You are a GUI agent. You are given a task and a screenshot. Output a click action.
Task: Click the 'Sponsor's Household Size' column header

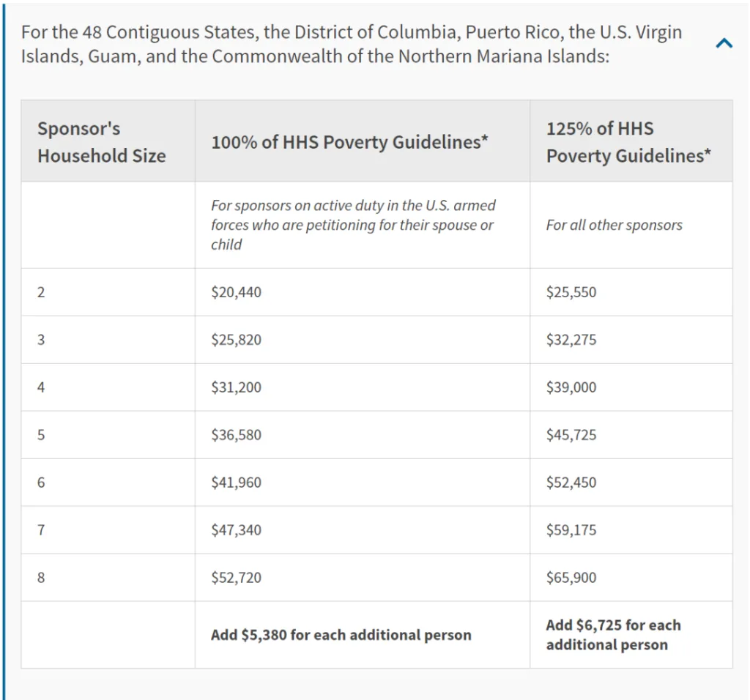point(102,142)
